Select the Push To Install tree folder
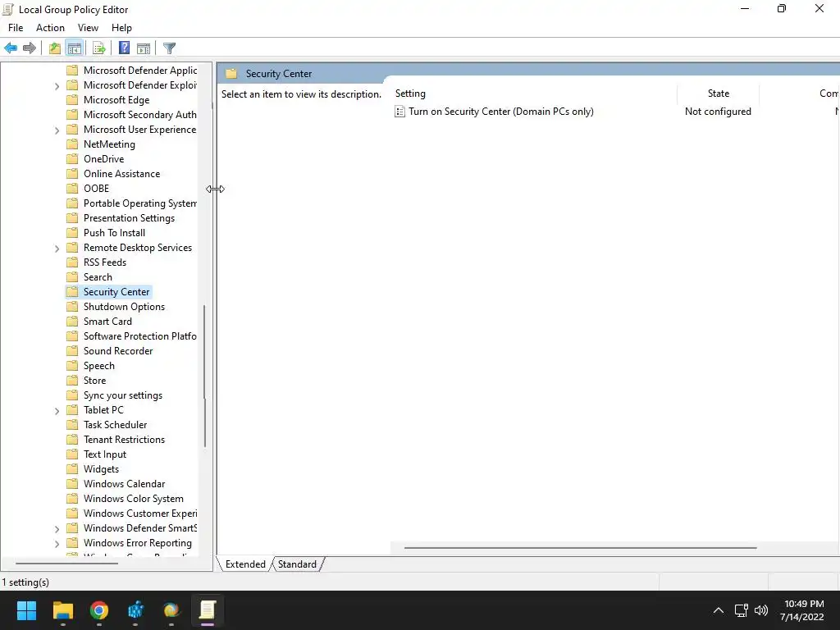Viewport: 840px width, 630px height. click(x=114, y=233)
